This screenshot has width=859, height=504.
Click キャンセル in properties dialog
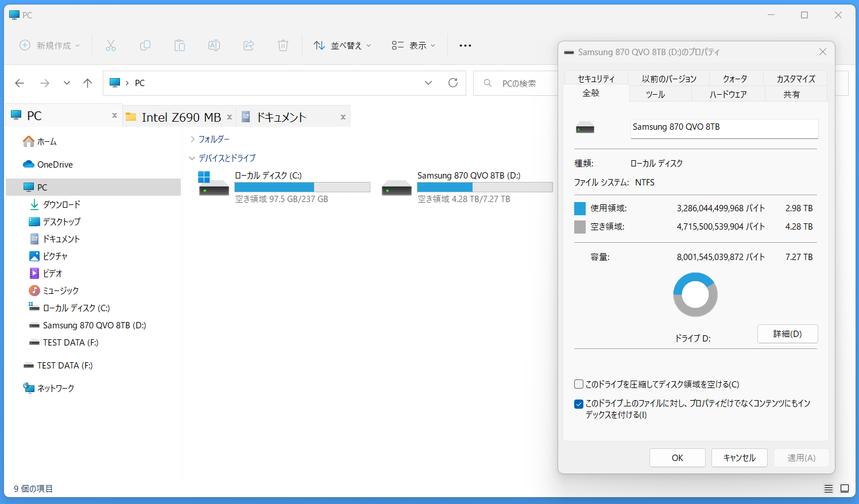click(740, 458)
